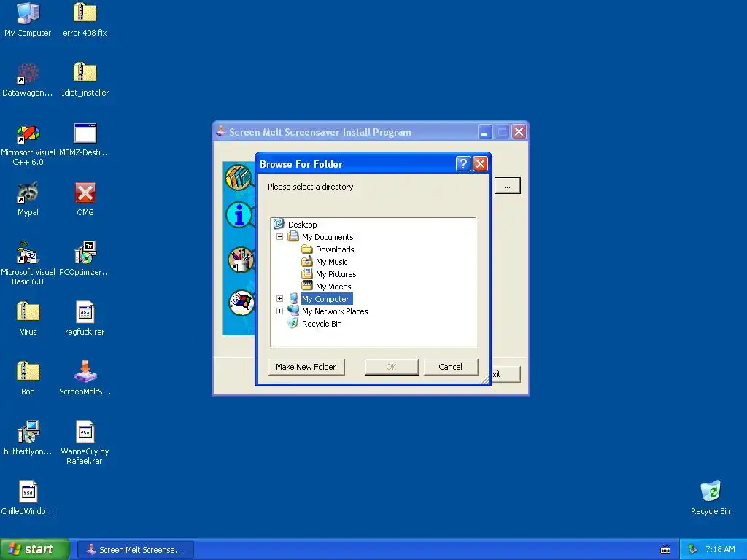Viewport: 747px width, 560px height.
Task: Click the blue info icon in installer
Action: pyautogui.click(x=239, y=215)
